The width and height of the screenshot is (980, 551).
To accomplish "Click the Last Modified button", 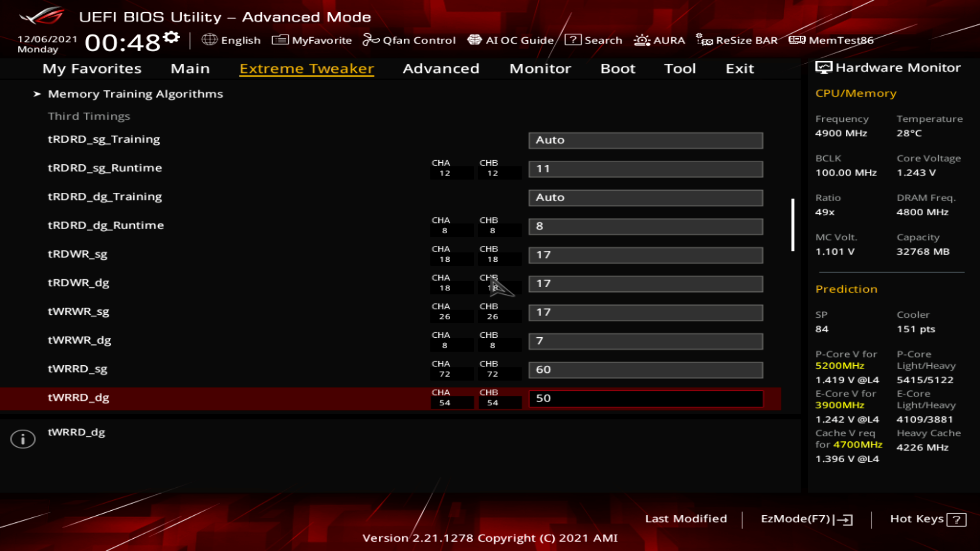I will (685, 519).
